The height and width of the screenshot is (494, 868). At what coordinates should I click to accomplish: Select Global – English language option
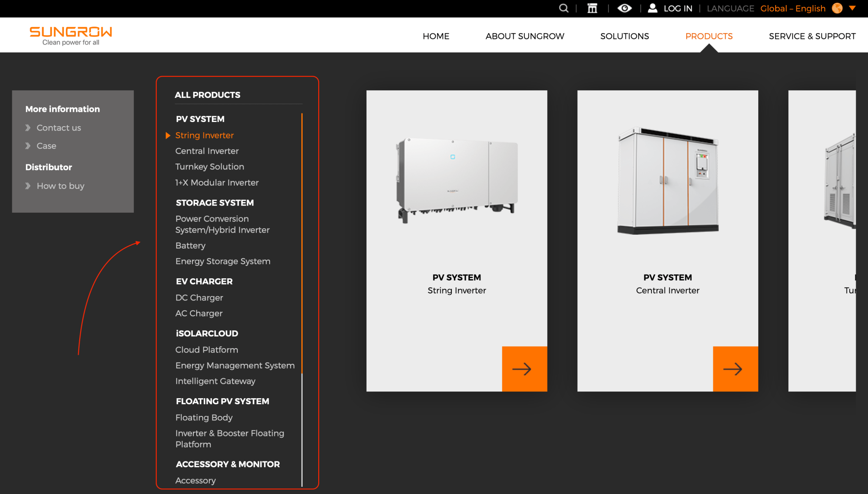point(793,8)
